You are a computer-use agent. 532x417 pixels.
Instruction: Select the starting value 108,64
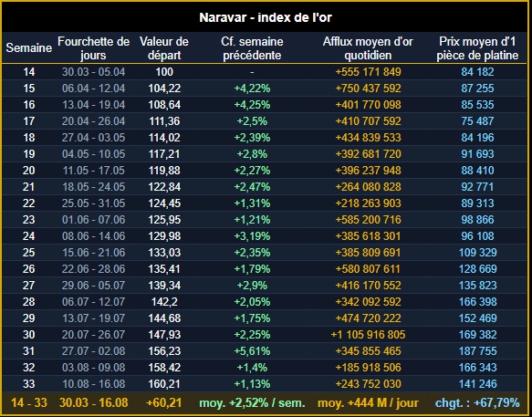[164, 105]
